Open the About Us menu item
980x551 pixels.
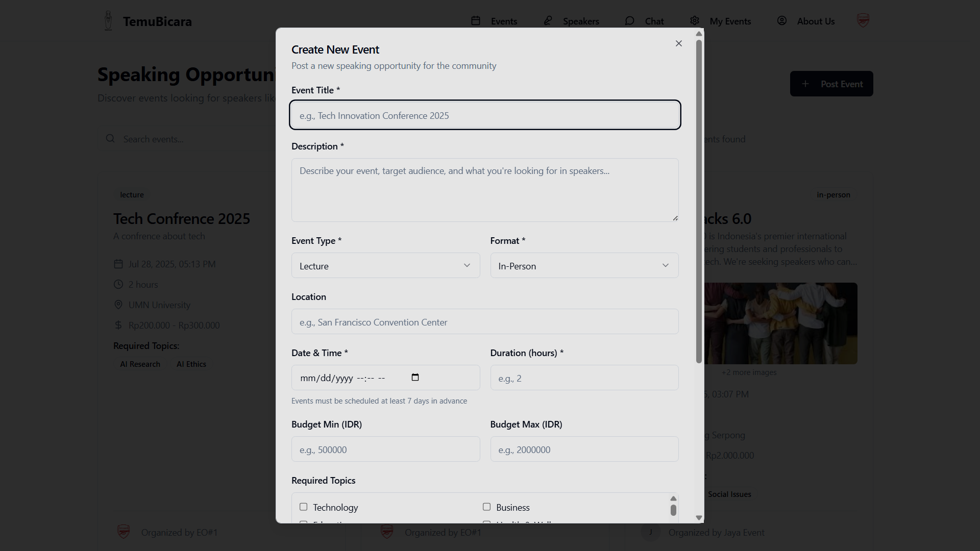(815, 21)
